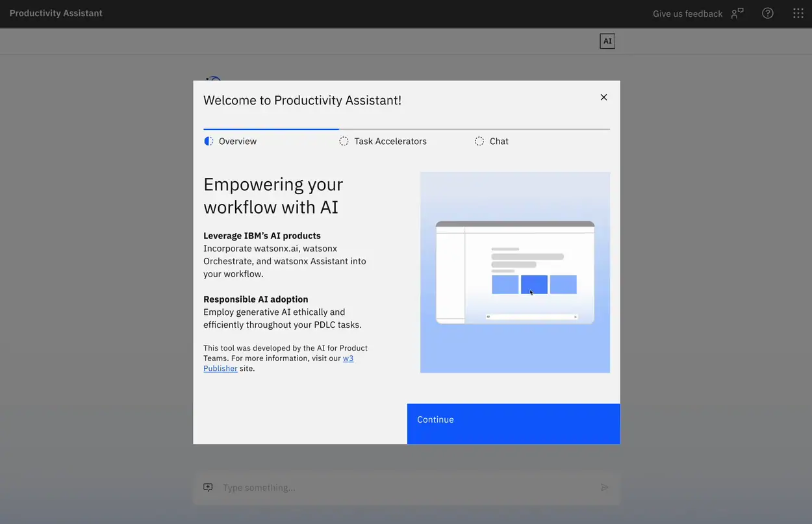
Task: Click the chat prompt icon beside input
Action: click(x=208, y=488)
